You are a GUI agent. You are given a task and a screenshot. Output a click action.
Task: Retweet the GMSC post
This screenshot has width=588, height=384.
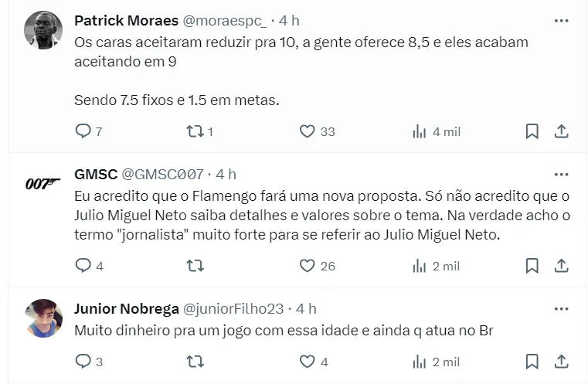click(195, 266)
